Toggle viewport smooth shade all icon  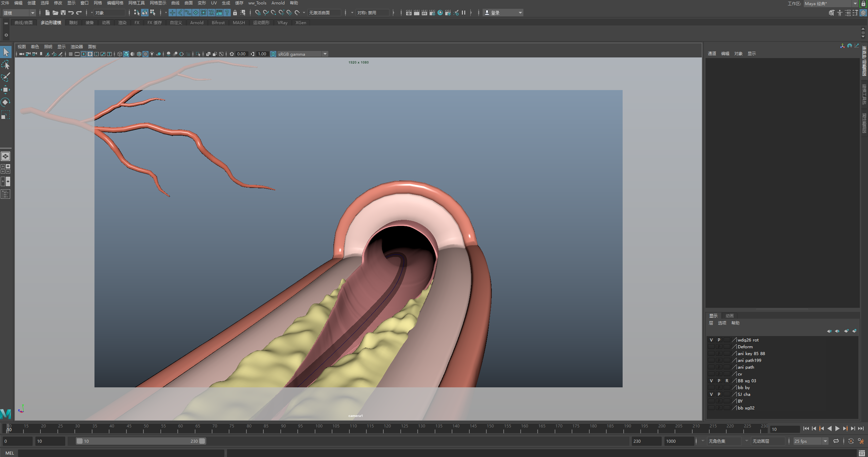tap(126, 54)
